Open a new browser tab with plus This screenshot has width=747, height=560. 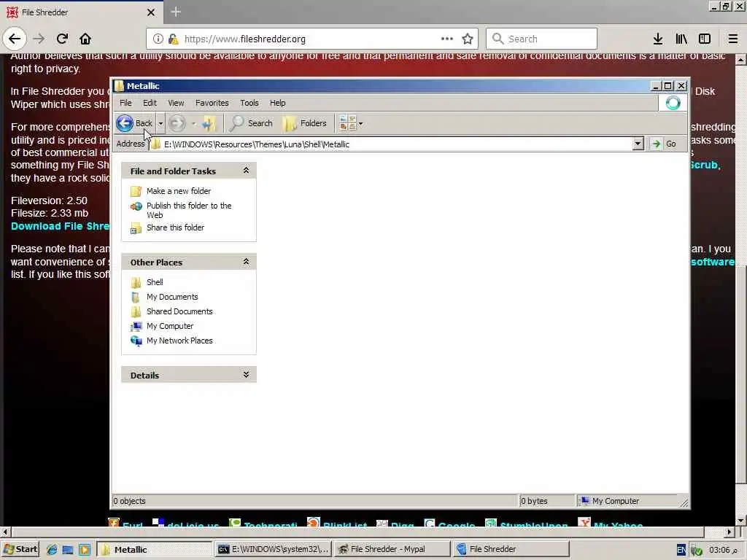pos(176,12)
